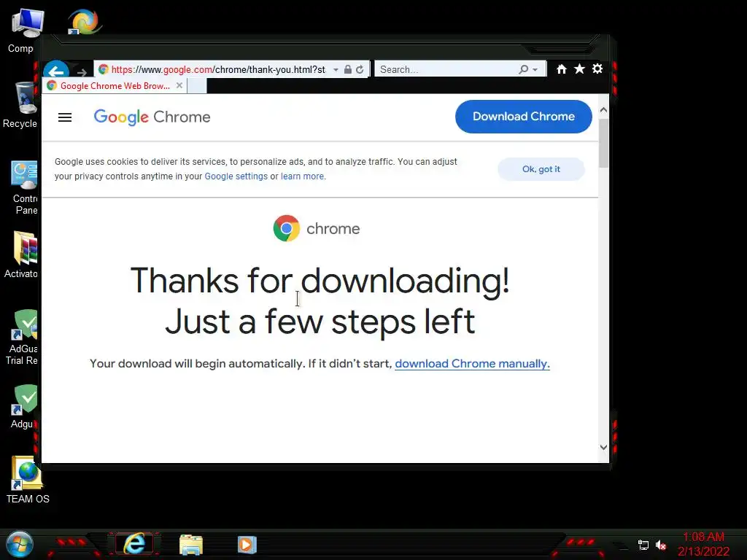Click the Chrome favicon in address bar
This screenshot has width=747, height=560.
[x=103, y=69]
